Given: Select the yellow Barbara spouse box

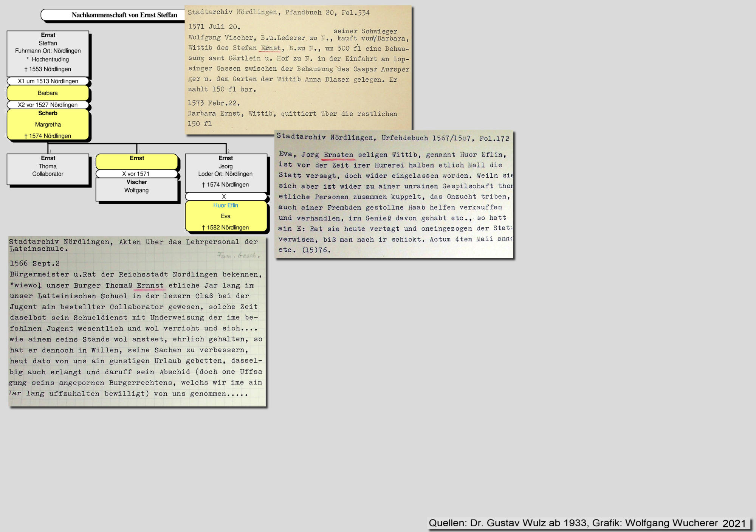Looking at the screenshot, I should coord(48,93).
